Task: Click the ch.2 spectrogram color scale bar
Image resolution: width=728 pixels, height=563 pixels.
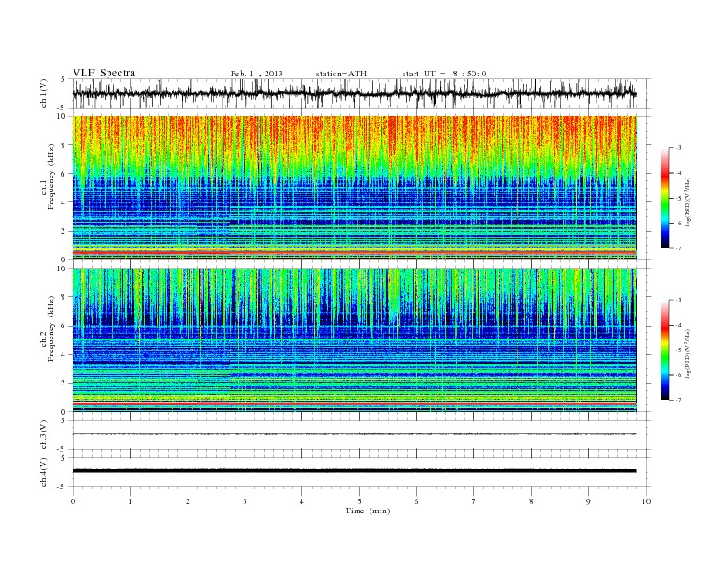Action: point(665,350)
